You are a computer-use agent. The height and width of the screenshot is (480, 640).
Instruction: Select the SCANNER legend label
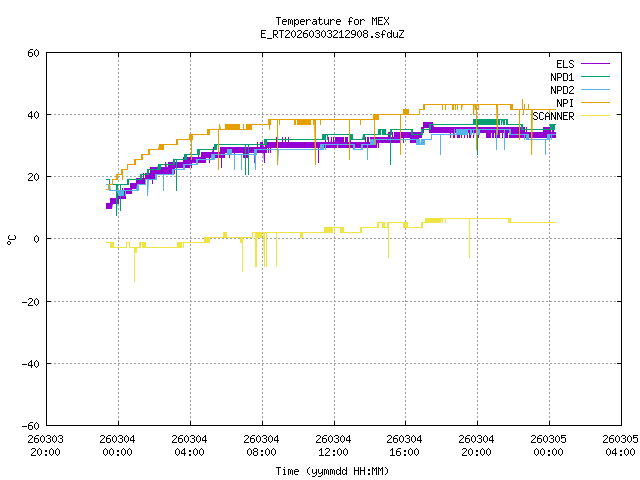553,116
